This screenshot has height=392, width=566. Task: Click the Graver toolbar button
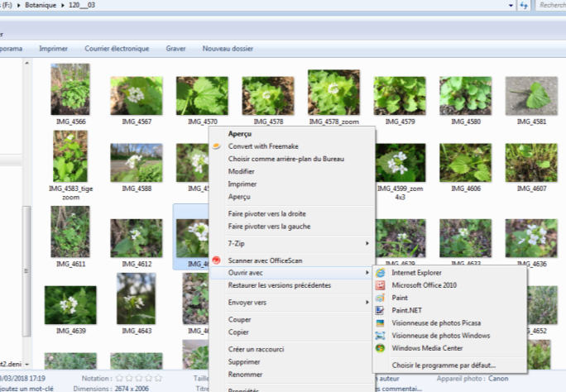click(175, 49)
